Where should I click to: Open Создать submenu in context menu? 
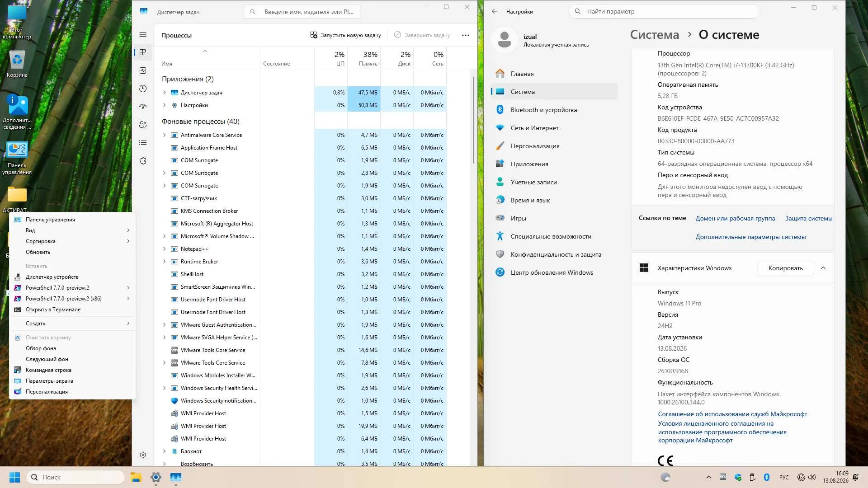point(72,324)
